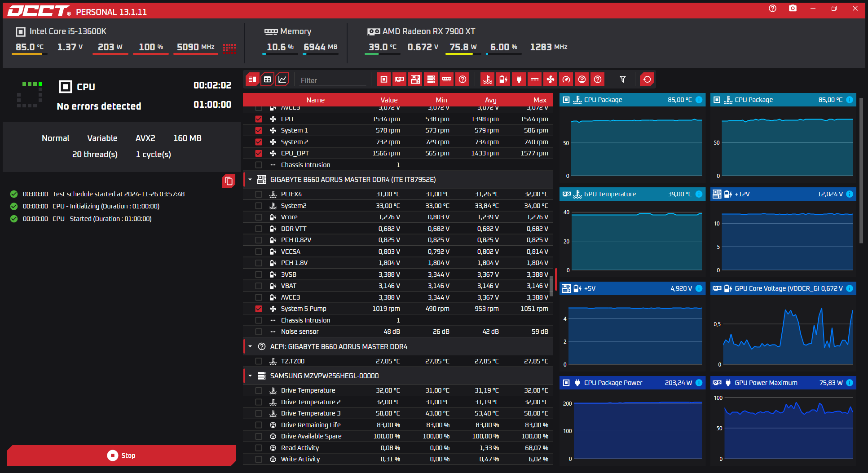The image size is (868, 473).
Task: Show usage load sensors icon
Action: (x=582, y=80)
